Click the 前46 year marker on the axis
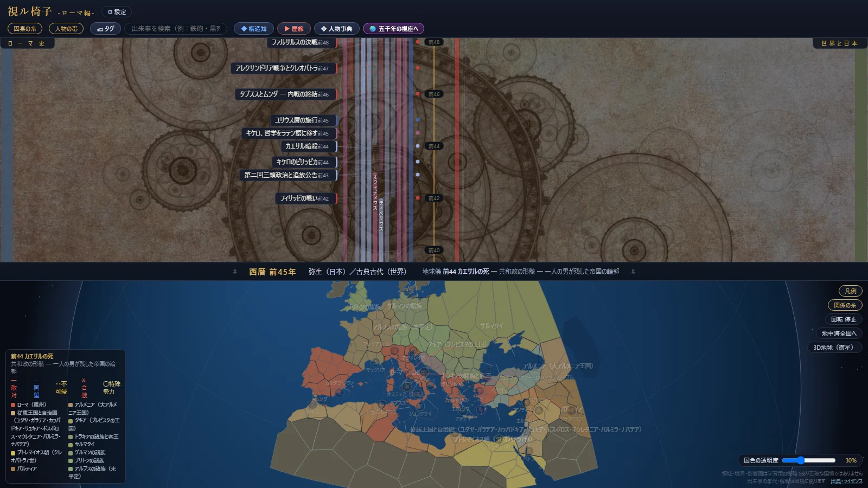Viewport: 868px width, 488px height. coord(434,94)
